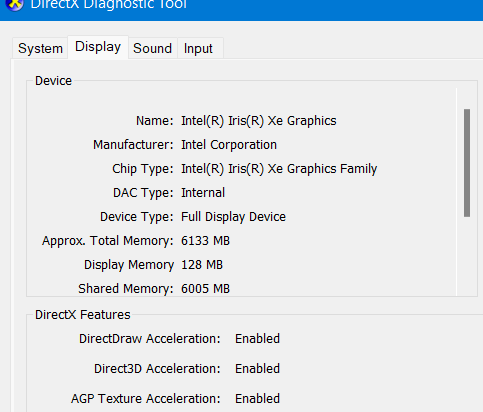Open the Sound tab

tap(153, 48)
